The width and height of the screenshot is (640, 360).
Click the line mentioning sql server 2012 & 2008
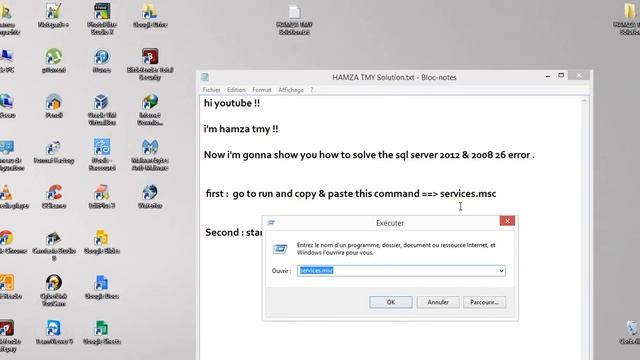(x=369, y=155)
